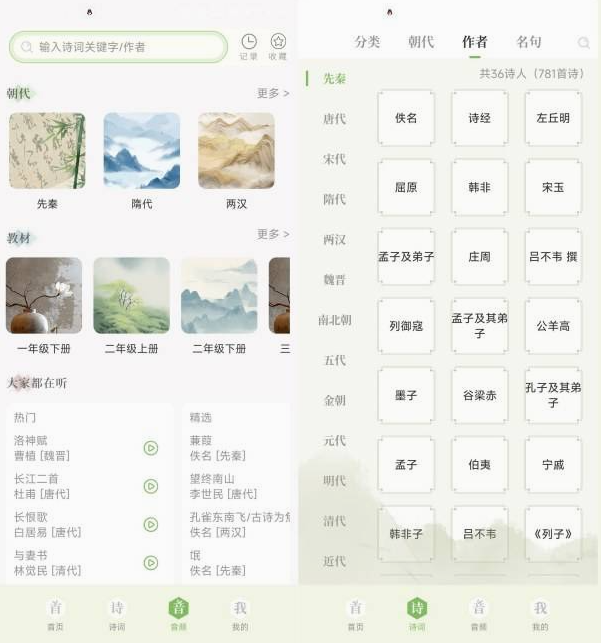Image resolution: width=601 pixels, height=643 pixels.
Task: Click the poetry keyword search field
Action: pyautogui.click(x=118, y=47)
